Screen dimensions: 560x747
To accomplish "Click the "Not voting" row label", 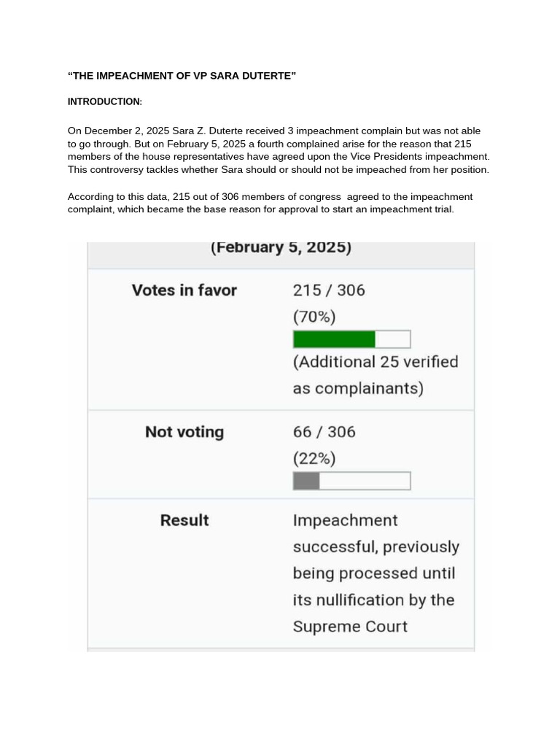I will [184, 432].
